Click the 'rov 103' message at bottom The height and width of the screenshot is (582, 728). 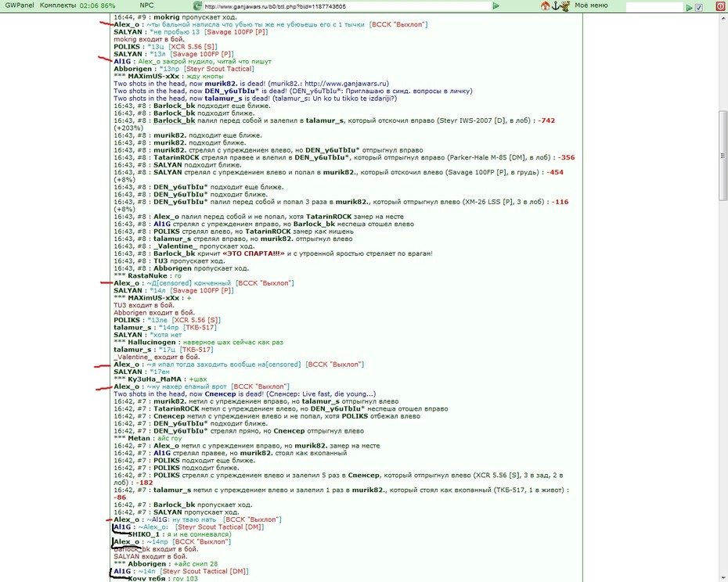[186, 579]
